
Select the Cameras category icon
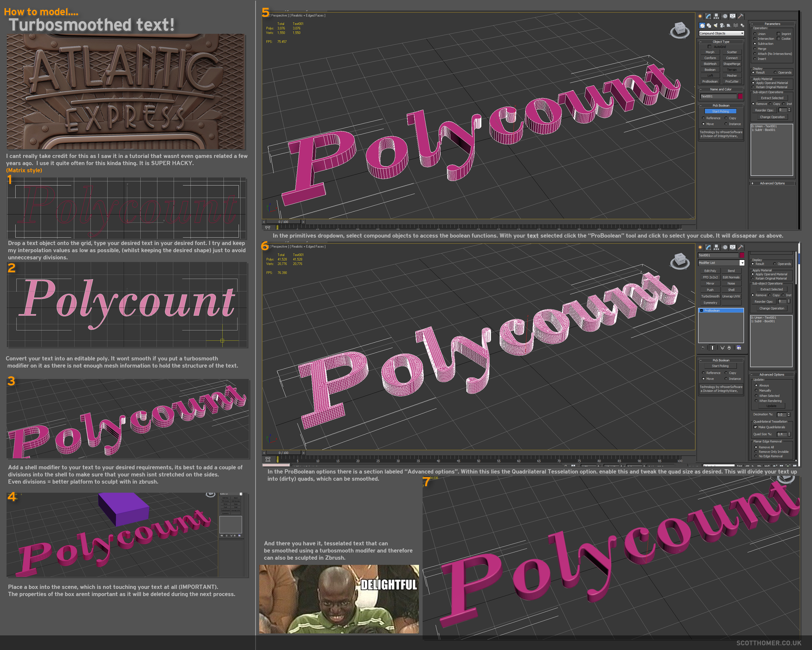(722, 26)
